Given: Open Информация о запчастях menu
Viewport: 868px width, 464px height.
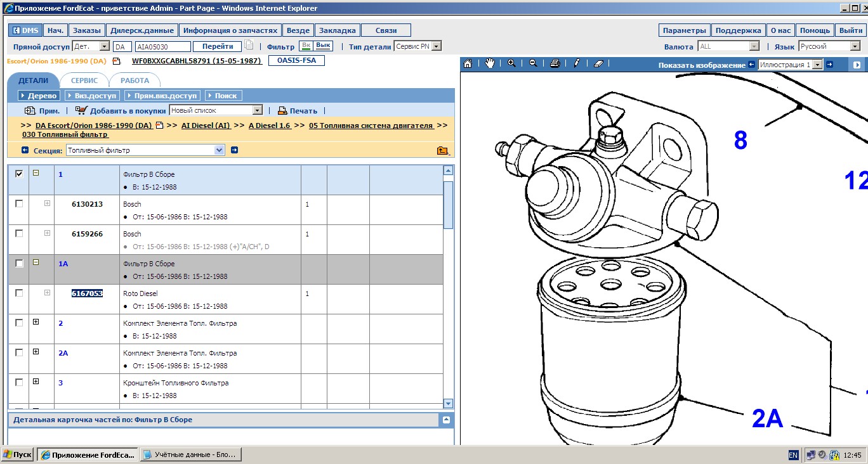Looking at the screenshot, I should [x=230, y=30].
